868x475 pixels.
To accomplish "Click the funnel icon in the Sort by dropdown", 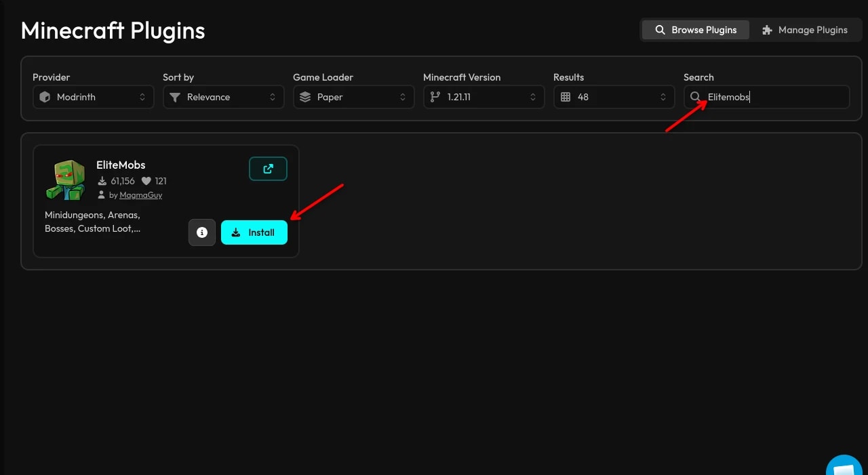I will (x=175, y=97).
